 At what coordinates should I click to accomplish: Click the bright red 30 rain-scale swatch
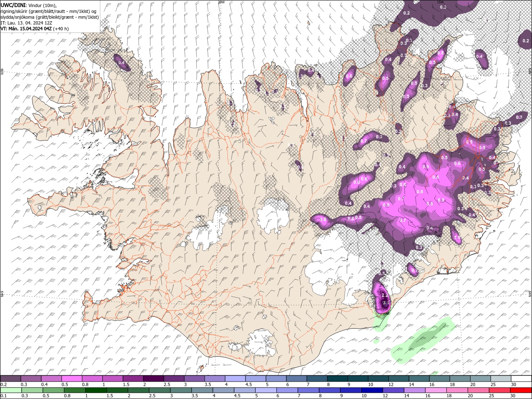(520, 390)
